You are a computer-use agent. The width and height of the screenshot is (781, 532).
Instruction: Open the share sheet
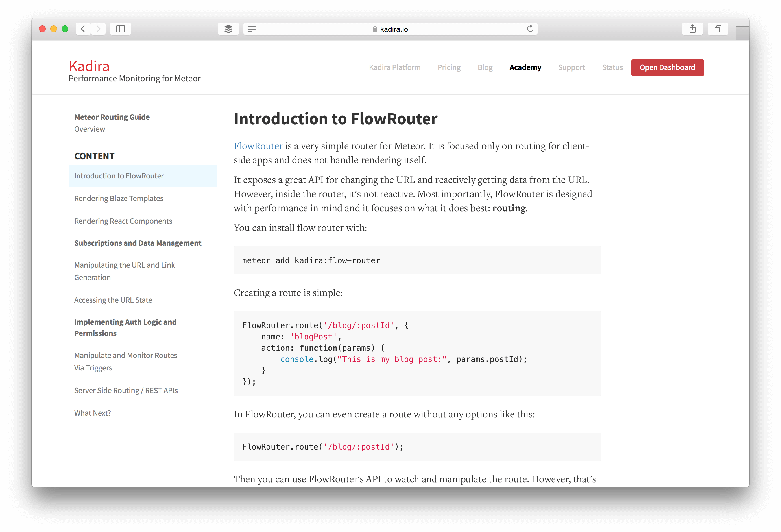tap(692, 29)
